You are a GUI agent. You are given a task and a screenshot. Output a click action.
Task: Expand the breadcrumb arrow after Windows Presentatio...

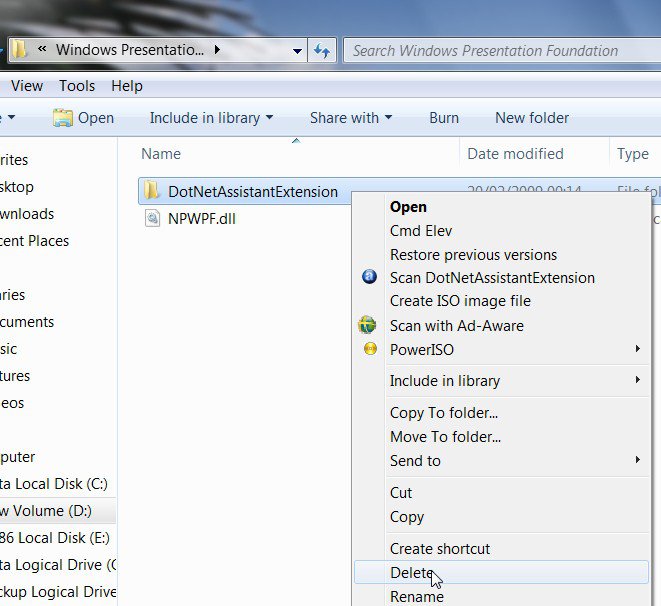[x=217, y=50]
